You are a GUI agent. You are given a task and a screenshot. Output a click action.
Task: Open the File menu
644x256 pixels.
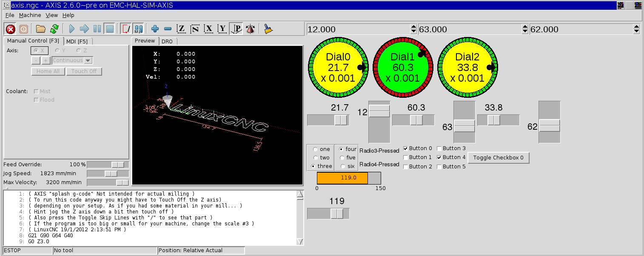(x=10, y=15)
